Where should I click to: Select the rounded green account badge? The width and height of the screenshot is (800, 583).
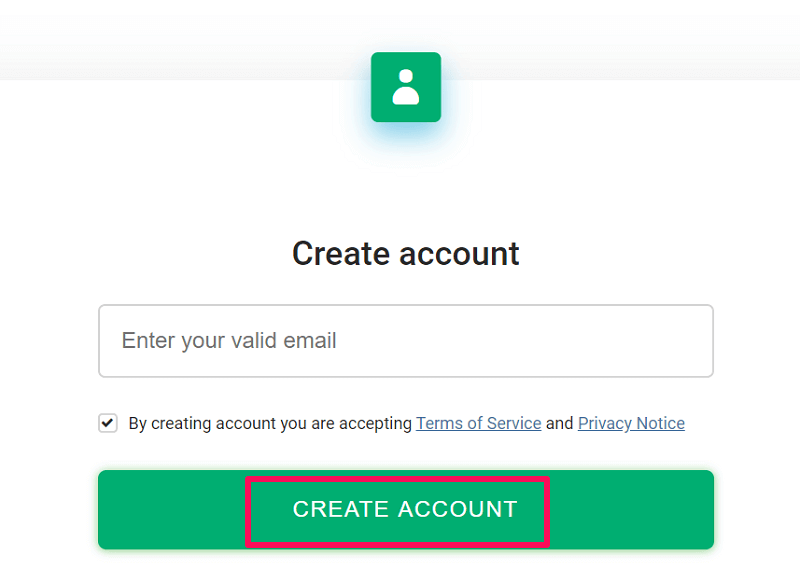(405, 87)
